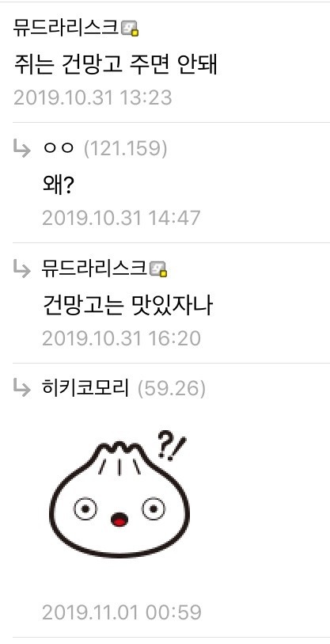The width and height of the screenshot is (330, 644).
Task: Open the reply author 뮤드라리스크 username
Action: click(x=94, y=269)
